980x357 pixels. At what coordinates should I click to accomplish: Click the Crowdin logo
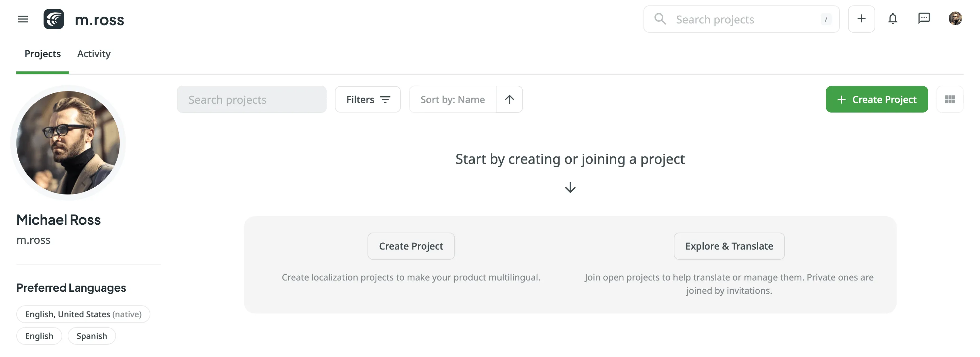pyautogui.click(x=54, y=19)
